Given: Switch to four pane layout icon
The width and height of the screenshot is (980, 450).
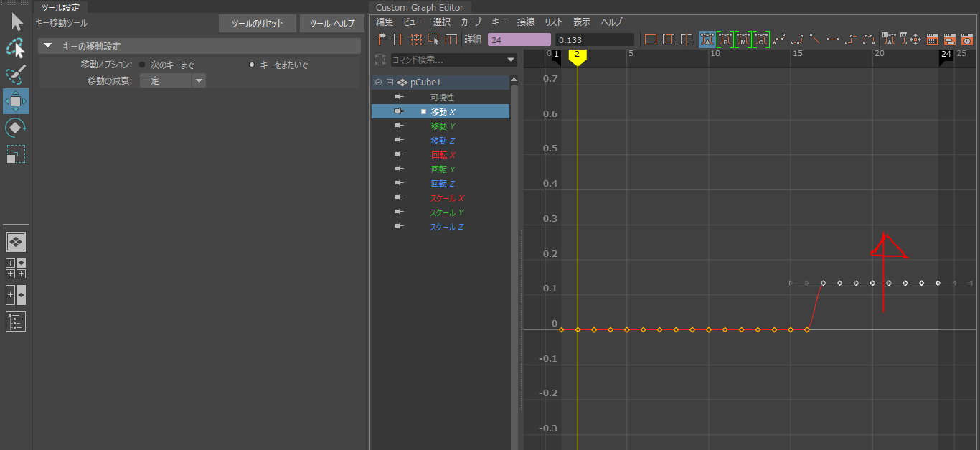Looking at the screenshot, I should tap(16, 268).
